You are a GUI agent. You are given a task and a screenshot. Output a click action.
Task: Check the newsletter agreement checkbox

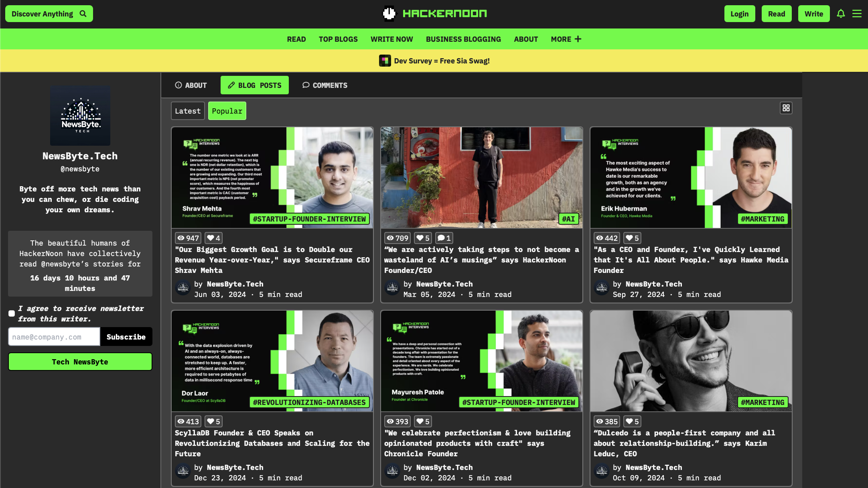pyautogui.click(x=12, y=313)
